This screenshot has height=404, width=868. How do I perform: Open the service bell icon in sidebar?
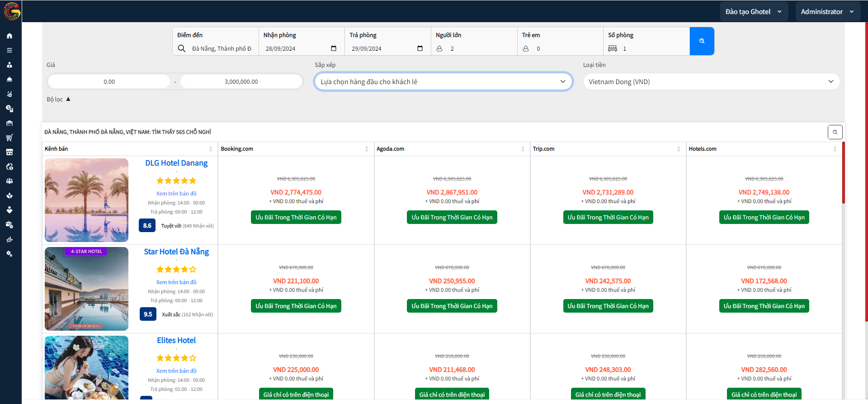[x=9, y=79]
